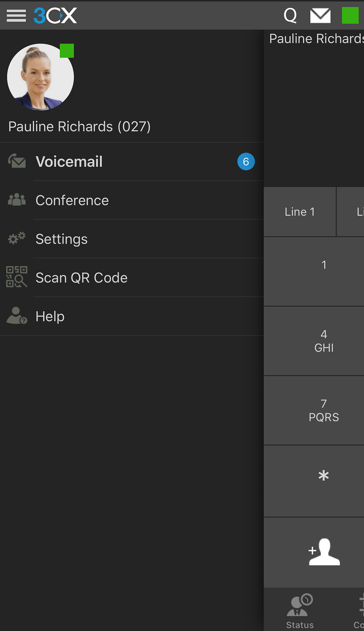Open Settings with gear icon

(x=132, y=239)
